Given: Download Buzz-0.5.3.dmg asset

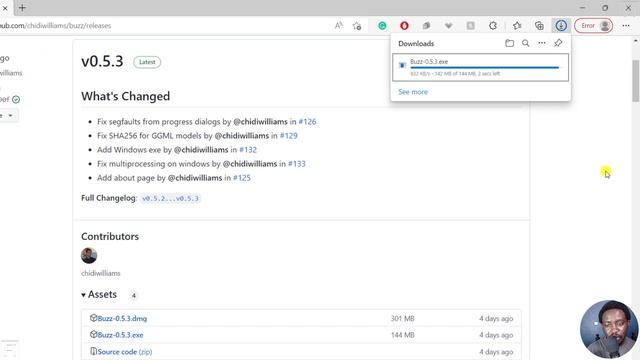Looking at the screenshot, I should (122, 318).
